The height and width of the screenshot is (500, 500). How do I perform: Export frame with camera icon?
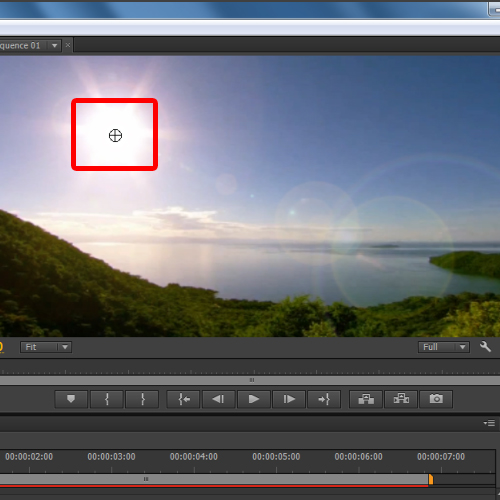point(436,399)
